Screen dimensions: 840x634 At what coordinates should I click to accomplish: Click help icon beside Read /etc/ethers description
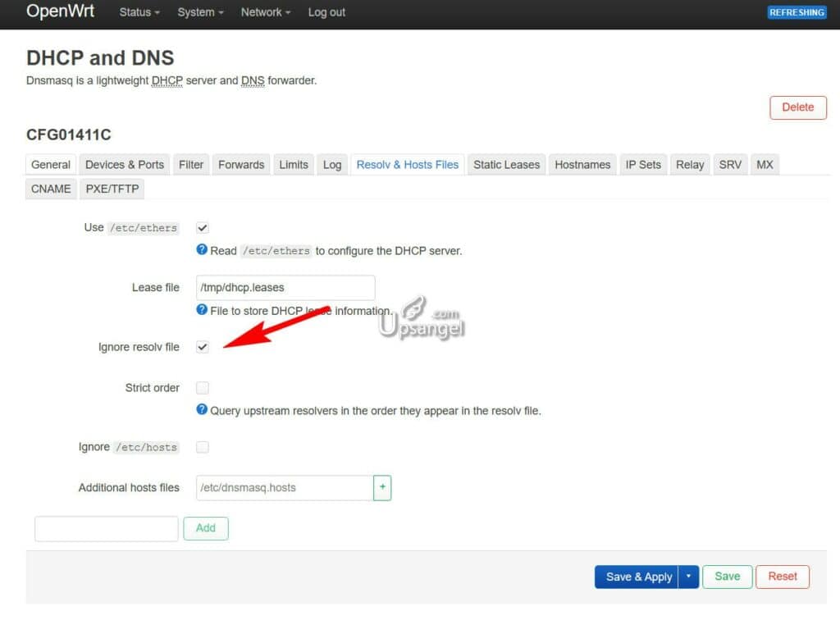coord(202,250)
